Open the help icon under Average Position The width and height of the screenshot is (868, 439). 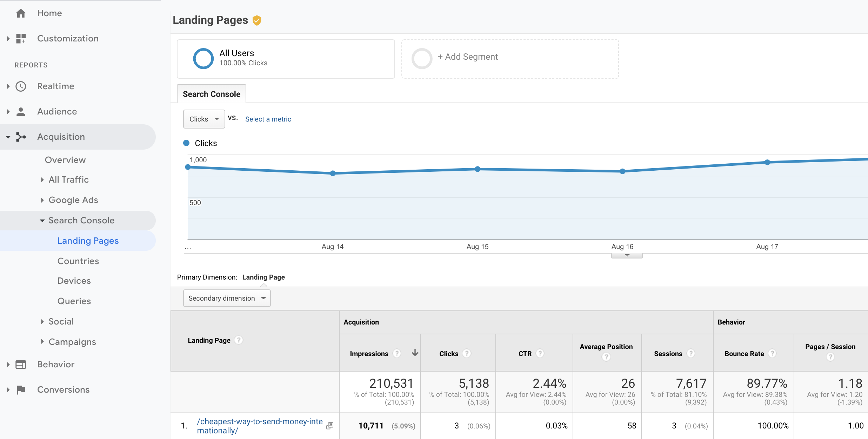606,357
